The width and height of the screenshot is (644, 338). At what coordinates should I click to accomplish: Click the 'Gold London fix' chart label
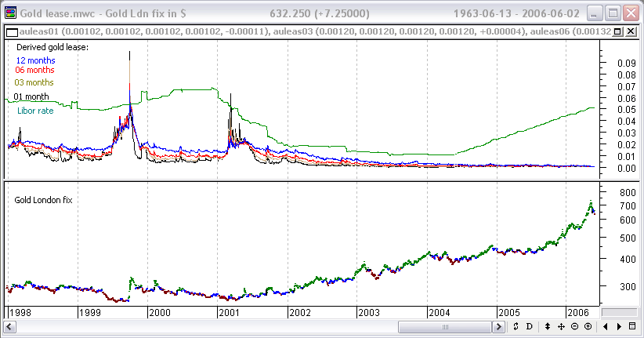(42, 201)
